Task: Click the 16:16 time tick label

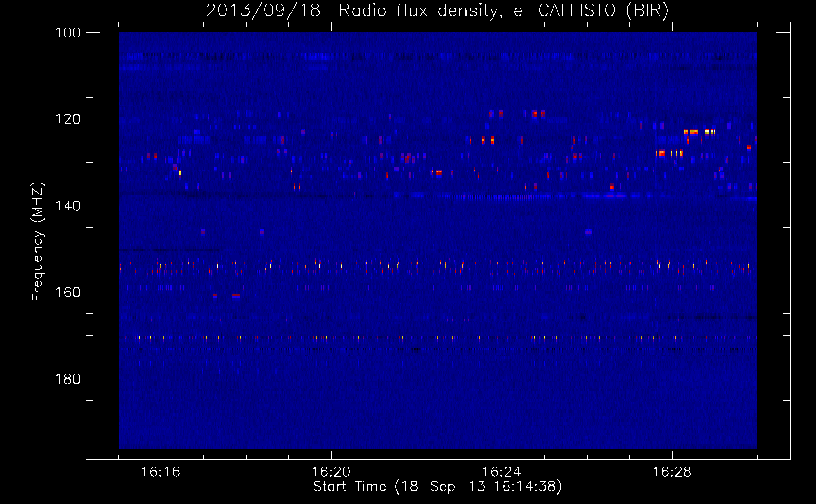Action: [x=161, y=472]
